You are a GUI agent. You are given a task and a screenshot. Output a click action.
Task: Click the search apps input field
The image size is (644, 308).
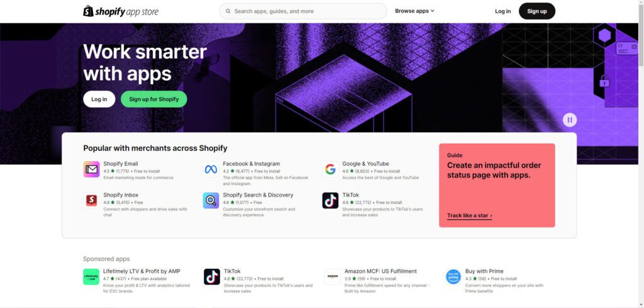point(303,11)
